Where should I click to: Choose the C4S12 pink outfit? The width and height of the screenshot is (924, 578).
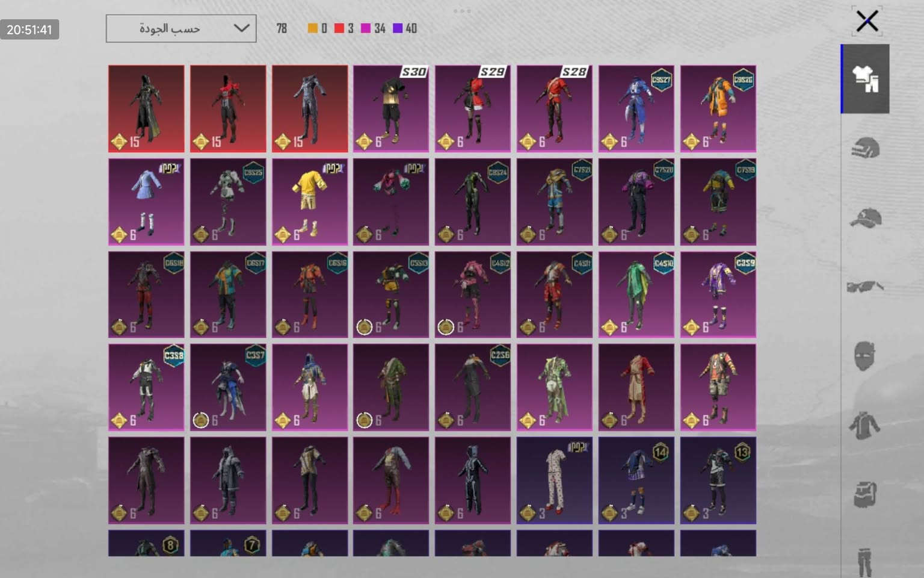473,294
